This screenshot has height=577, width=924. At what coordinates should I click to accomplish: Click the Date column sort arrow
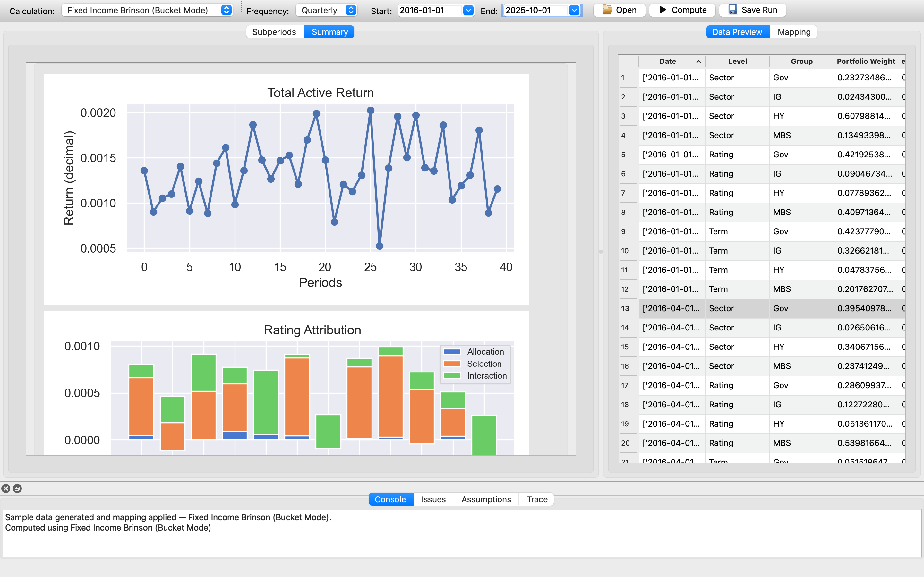click(698, 62)
